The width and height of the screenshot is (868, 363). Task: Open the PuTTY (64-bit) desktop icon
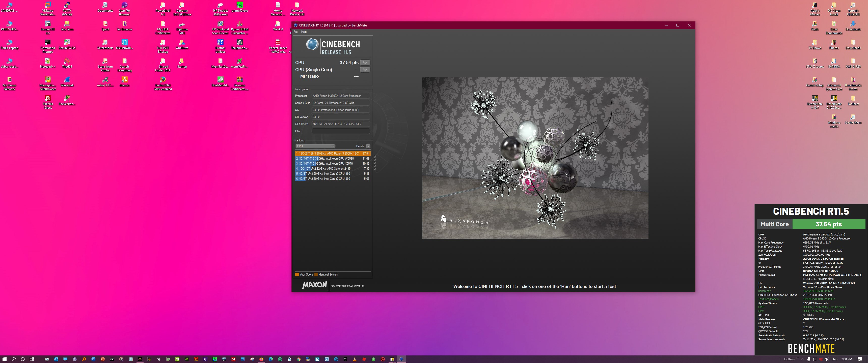point(67,9)
